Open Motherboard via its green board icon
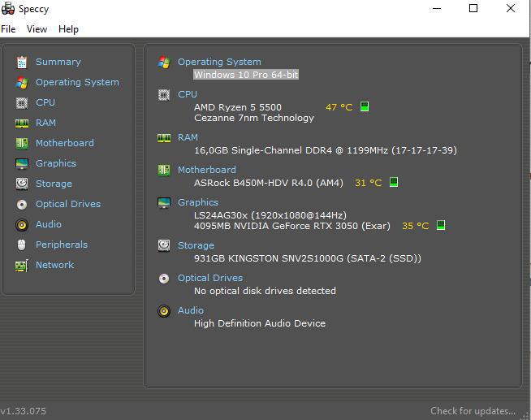Viewport: 531px width, 420px height. click(x=22, y=143)
